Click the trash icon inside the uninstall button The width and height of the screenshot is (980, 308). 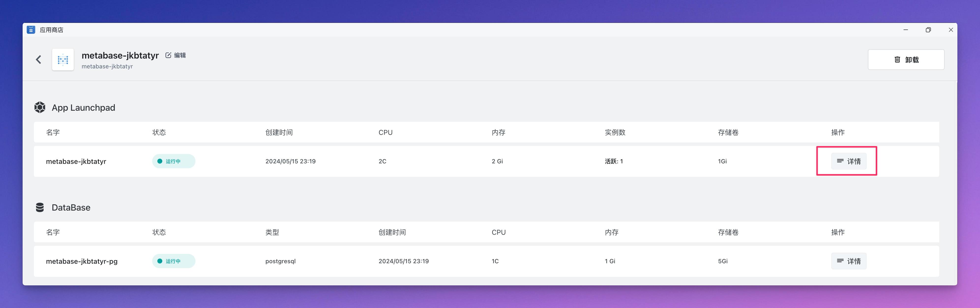[x=897, y=59]
